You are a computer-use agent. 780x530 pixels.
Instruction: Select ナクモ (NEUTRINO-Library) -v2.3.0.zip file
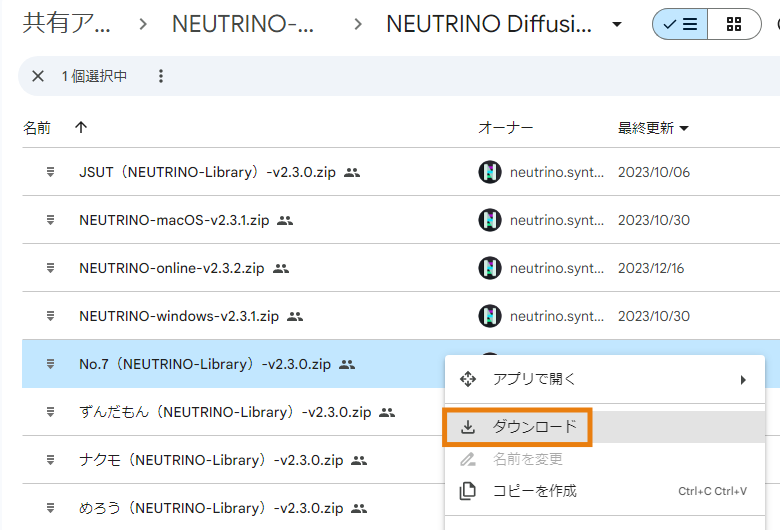(x=211, y=460)
